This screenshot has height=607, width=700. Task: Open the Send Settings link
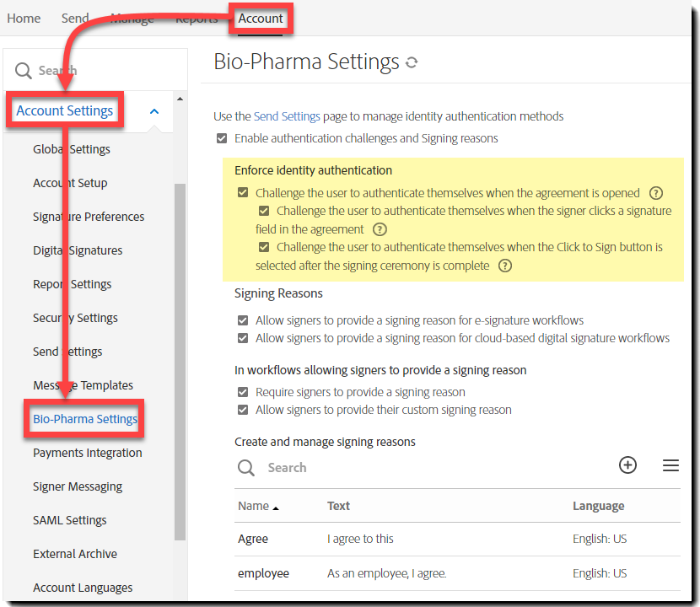tap(287, 116)
